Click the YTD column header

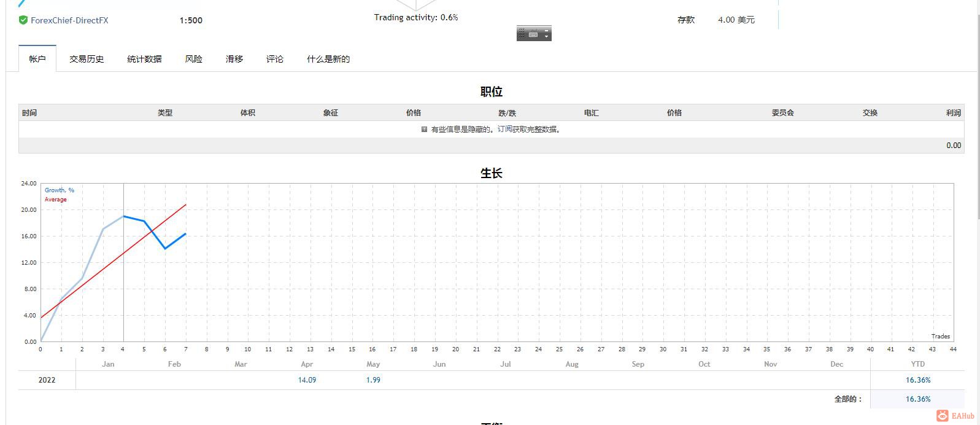pos(918,364)
